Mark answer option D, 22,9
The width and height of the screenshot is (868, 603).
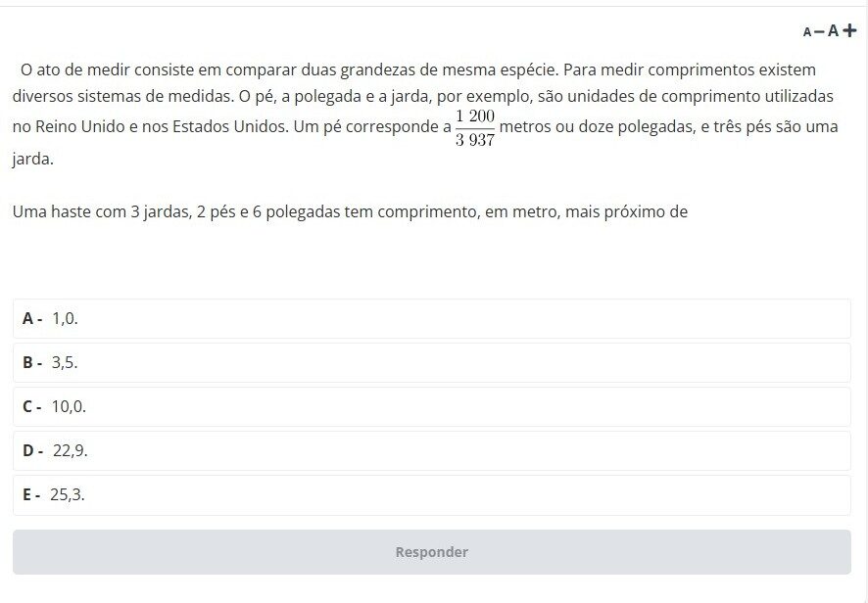[431, 450]
